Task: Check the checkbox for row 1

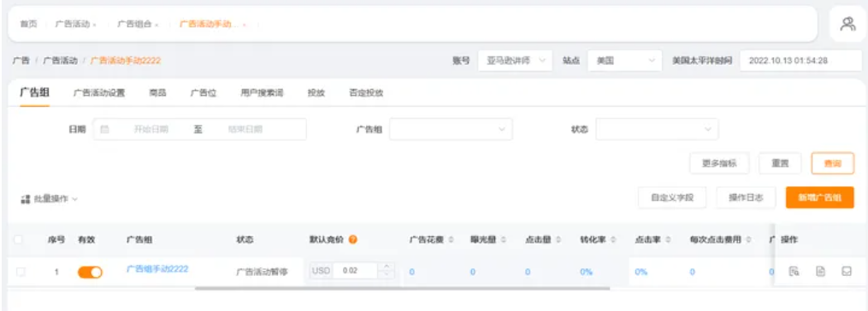Action: [x=21, y=272]
